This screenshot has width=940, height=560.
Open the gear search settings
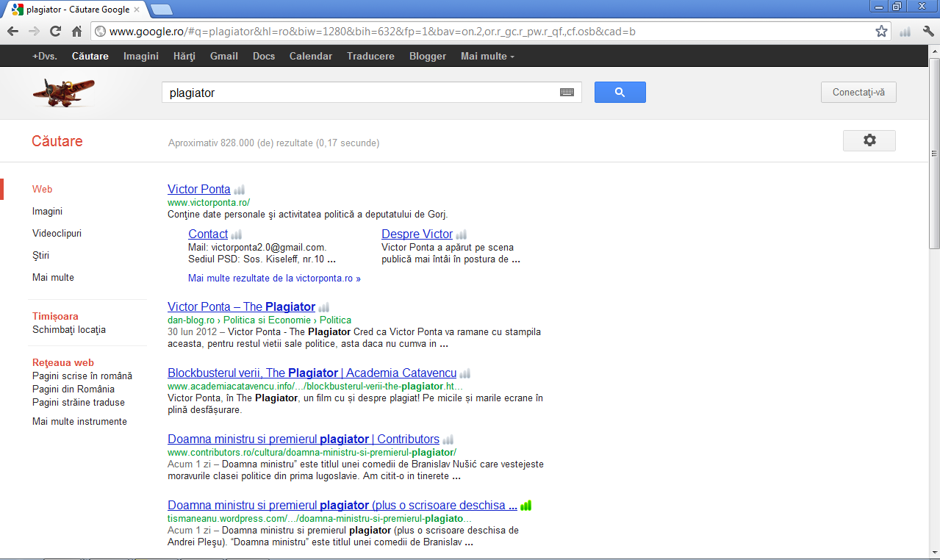tap(869, 140)
